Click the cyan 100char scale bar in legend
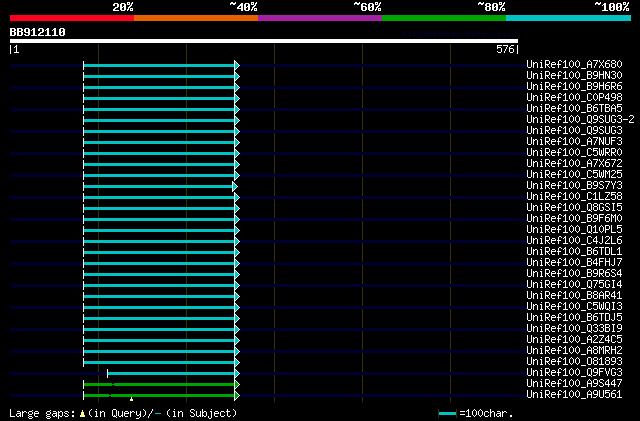The image size is (640, 421). [x=447, y=414]
